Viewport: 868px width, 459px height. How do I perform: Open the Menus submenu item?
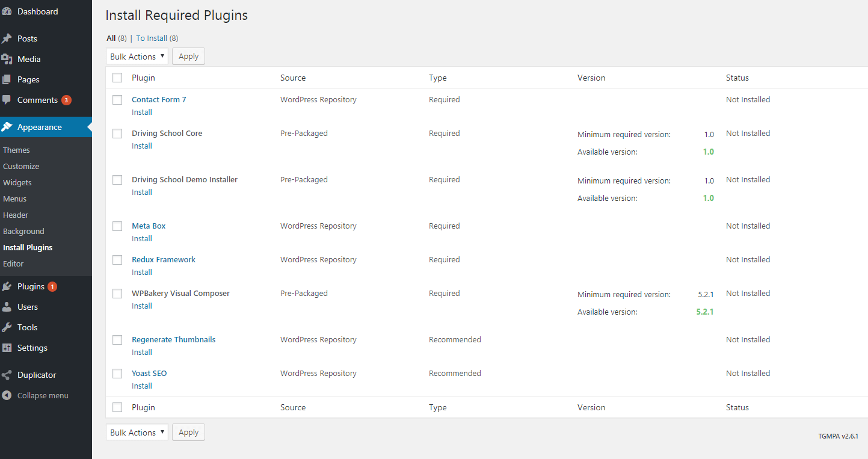coord(14,199)
